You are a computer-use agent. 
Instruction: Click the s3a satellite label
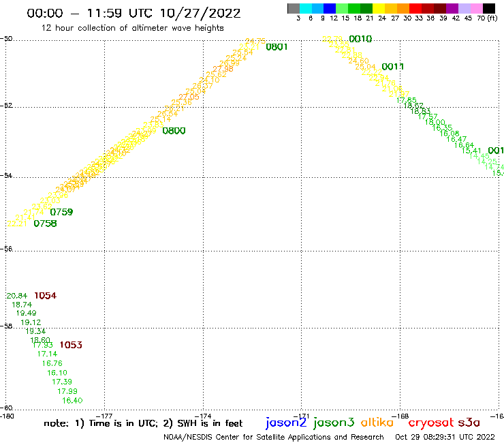(469, 423)
